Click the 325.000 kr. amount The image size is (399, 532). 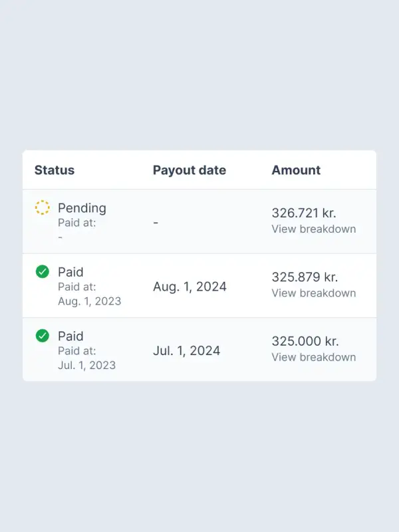click(305, 341)
